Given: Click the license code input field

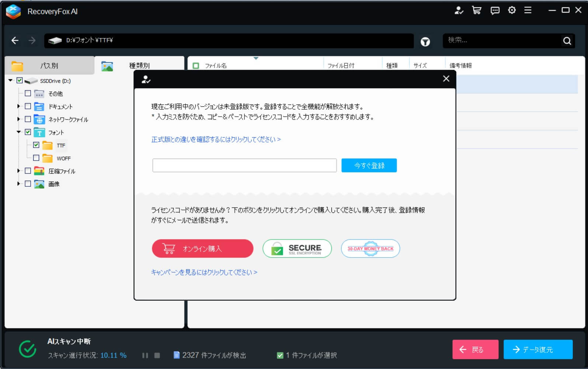Looking at the screenshot, I should click(x=244, y=165).
